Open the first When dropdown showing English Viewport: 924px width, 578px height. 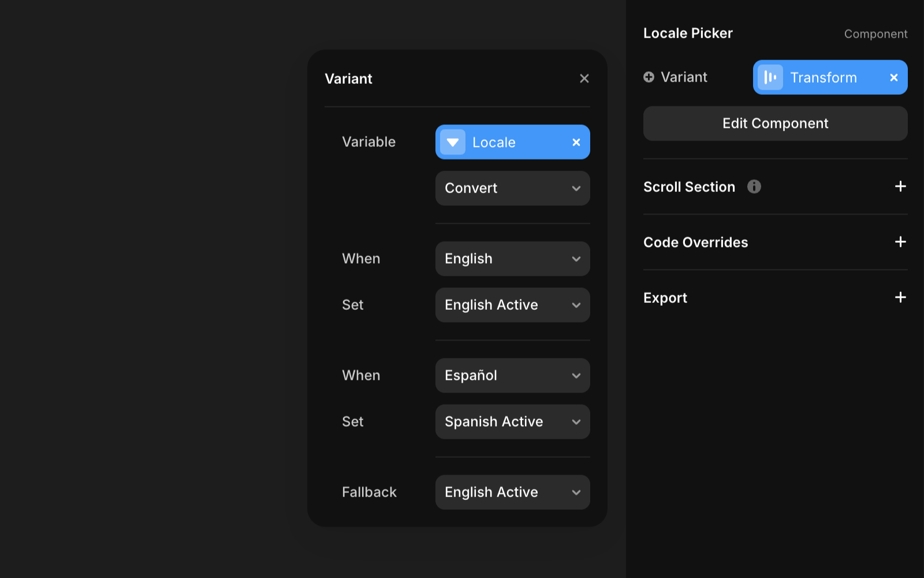pyautogui.click(x=512, y=259)
